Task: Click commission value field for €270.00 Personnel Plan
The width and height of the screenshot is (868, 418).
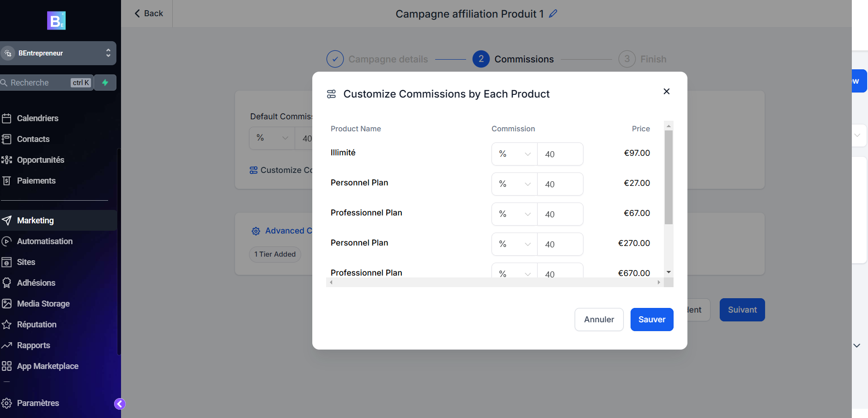Action: pyautogui.click(x=560, y=244)
